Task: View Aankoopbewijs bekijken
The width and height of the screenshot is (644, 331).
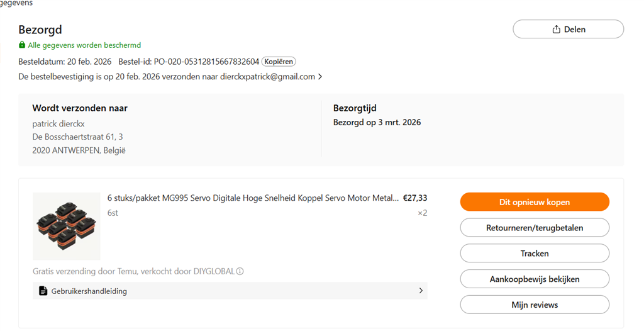Action: tap(535, 279)
